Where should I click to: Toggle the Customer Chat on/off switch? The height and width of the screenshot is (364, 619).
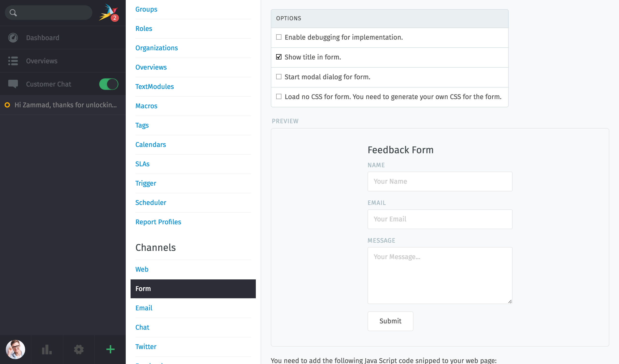(x=108, y=84)
